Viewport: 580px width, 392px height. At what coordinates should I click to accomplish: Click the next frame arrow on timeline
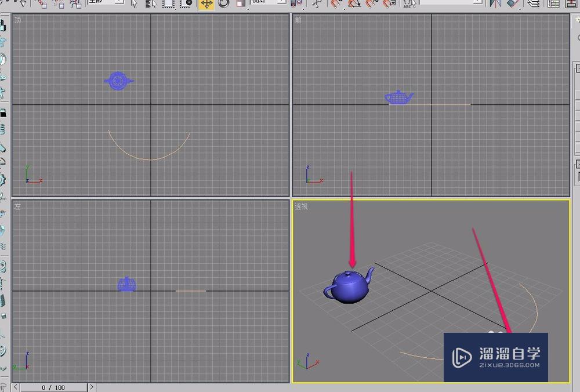92,387
